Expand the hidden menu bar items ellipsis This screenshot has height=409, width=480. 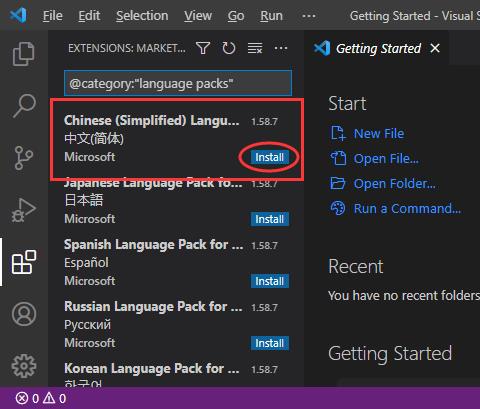point(309,16)
